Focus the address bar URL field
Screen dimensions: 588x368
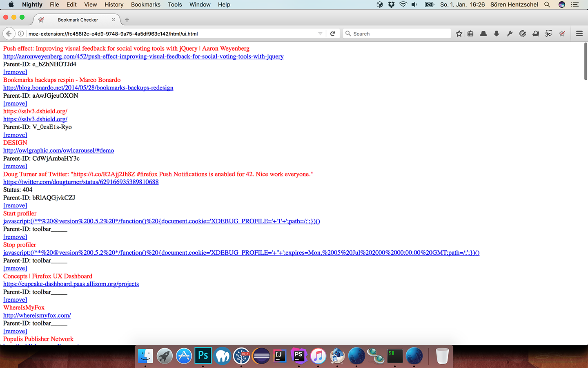[x=171, y=34]
